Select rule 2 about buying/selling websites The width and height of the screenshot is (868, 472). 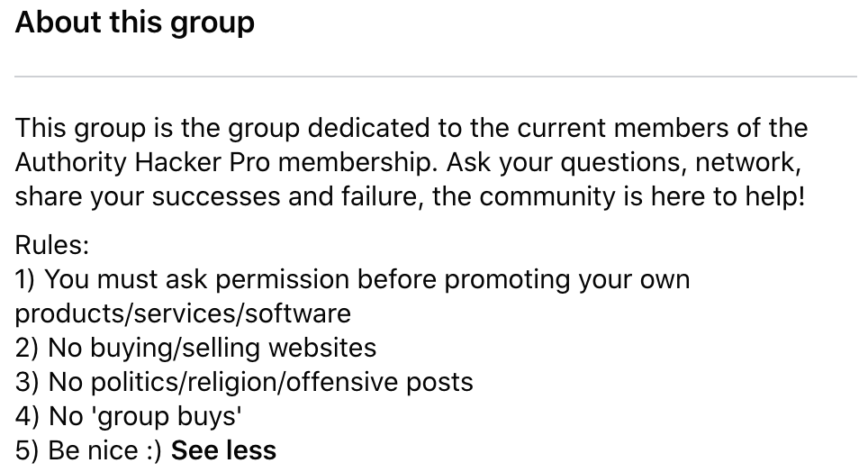click(195, 348)
